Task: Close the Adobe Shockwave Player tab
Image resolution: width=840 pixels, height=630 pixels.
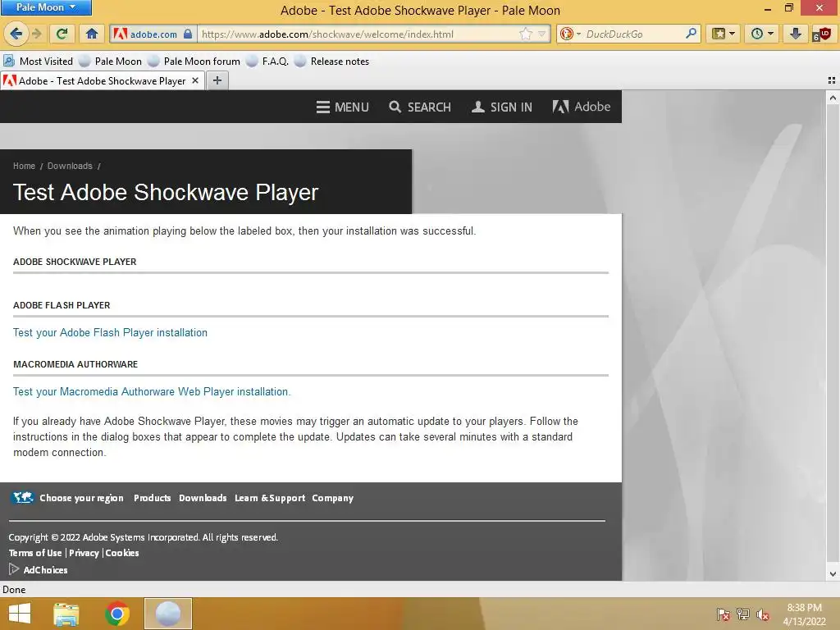Action: [x=195, y=81]
